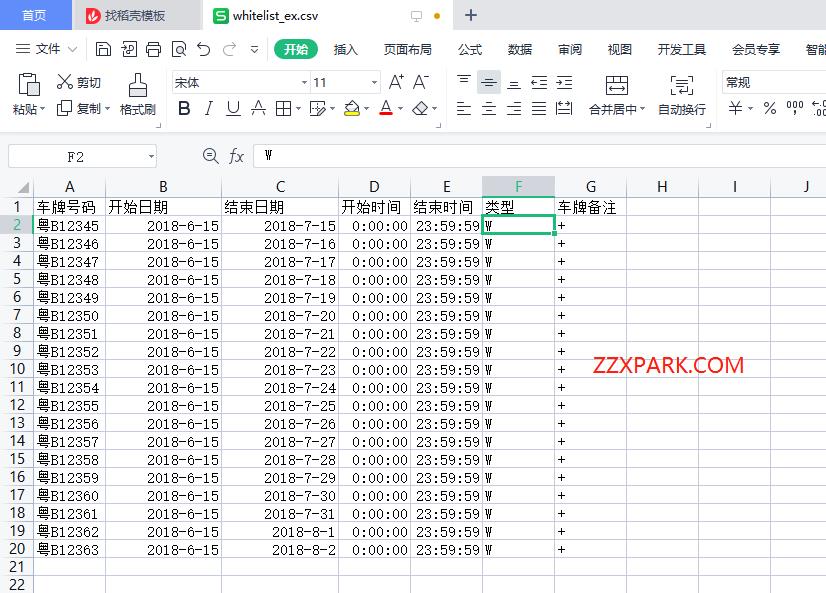This screenshot has height=593, width=826.
Task: Undo the last action
Action: tap(204, 49)
